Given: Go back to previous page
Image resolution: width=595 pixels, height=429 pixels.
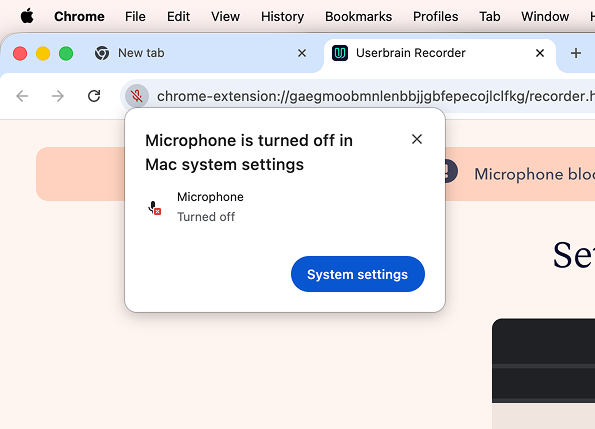Looking at the screenshot, I should click(x=22, y=96).
